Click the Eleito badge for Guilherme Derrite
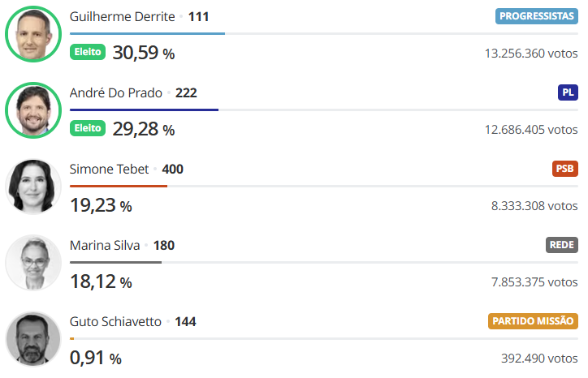This screenshot has width=588, height=378. 88,52
